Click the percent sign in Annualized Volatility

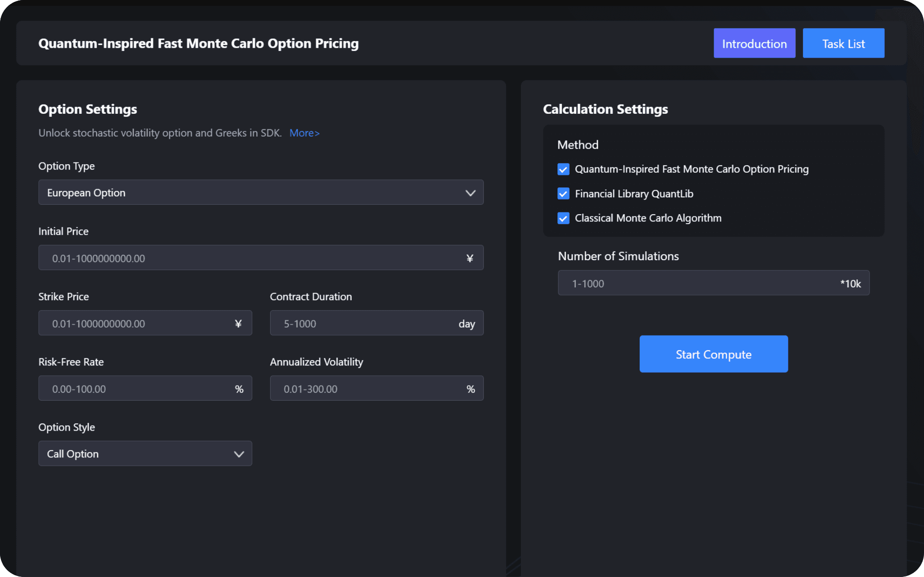coord(471,389)
